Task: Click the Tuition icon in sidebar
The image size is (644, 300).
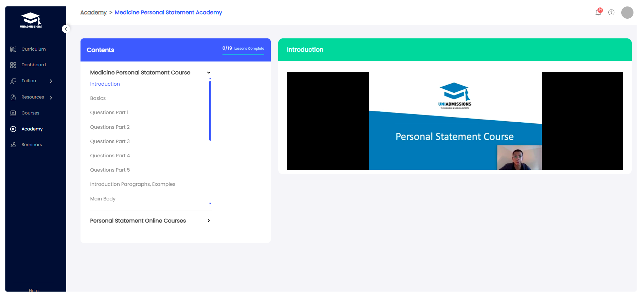Action: pyautogui.click(x=13, y=81)
